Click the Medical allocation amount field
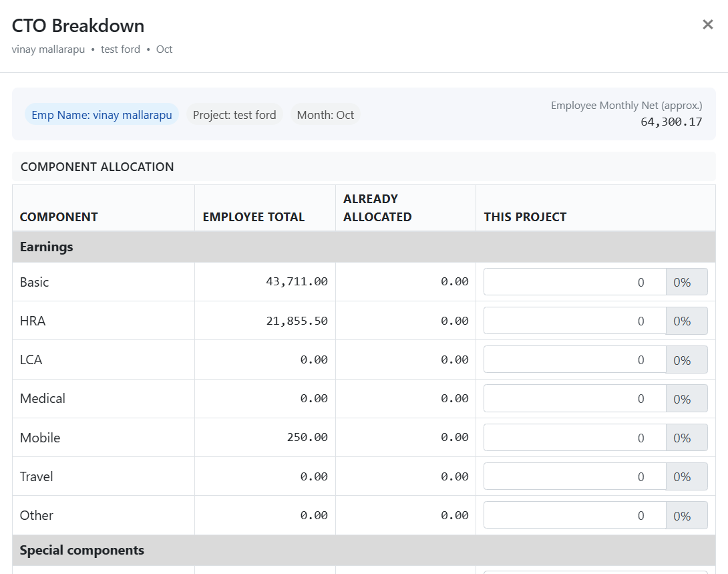This screenshot has width=728, height=574. pos(574,398)
